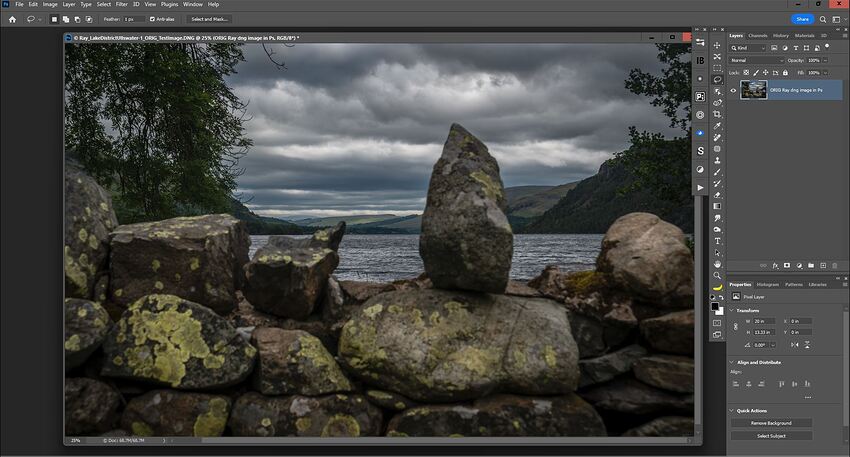This screenshot has width=850, height=457.
Task: Click the play Actions panel icon
Action: click(700, 187)
